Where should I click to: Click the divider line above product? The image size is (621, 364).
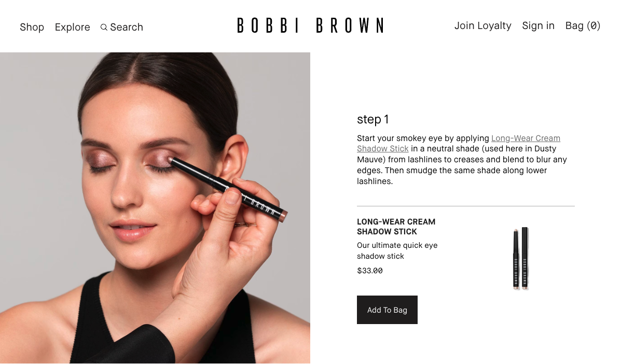466,206
